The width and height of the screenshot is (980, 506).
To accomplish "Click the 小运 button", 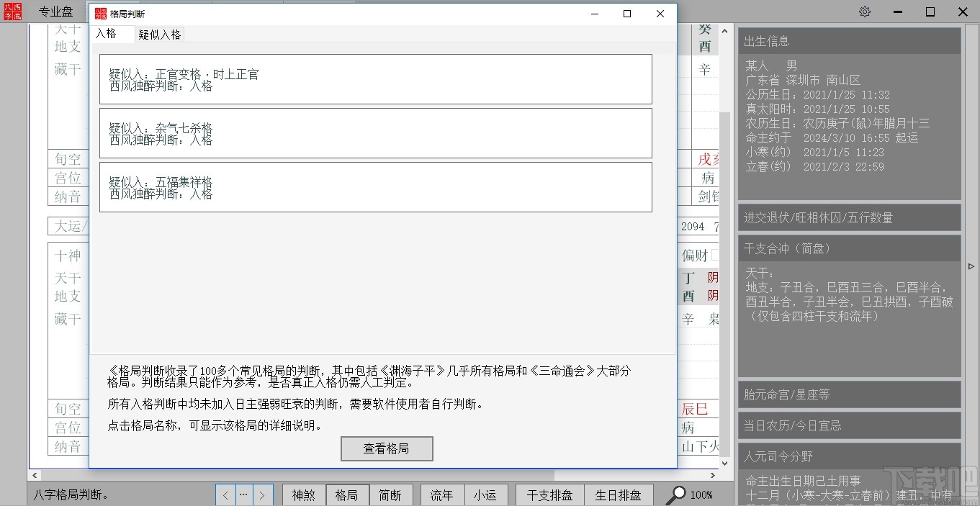I will pos(486,495).
